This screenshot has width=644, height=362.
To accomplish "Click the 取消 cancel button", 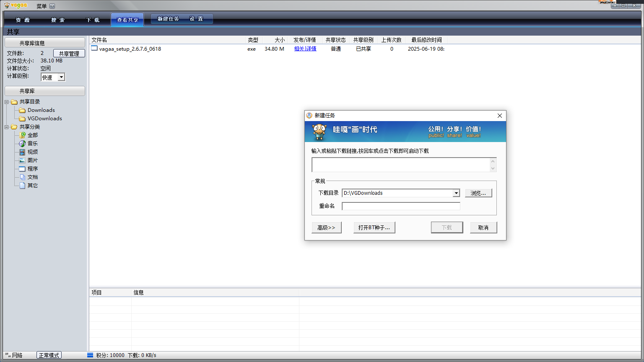I will [483, 228].
